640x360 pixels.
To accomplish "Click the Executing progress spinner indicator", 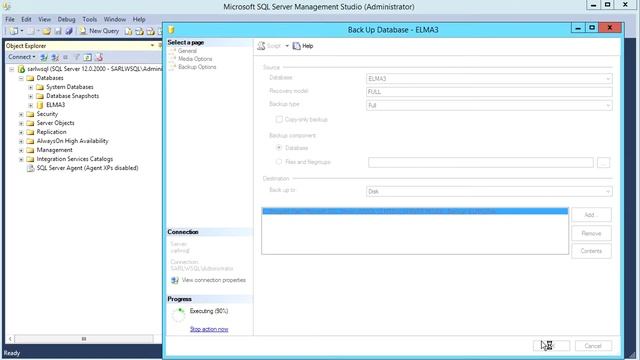I will (178, 315).
